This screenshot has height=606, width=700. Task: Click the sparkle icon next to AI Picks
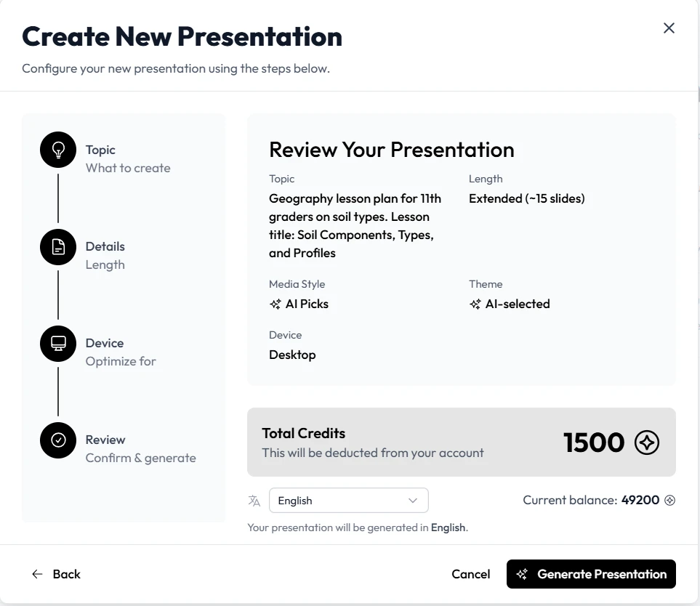[x=275, y=304]
